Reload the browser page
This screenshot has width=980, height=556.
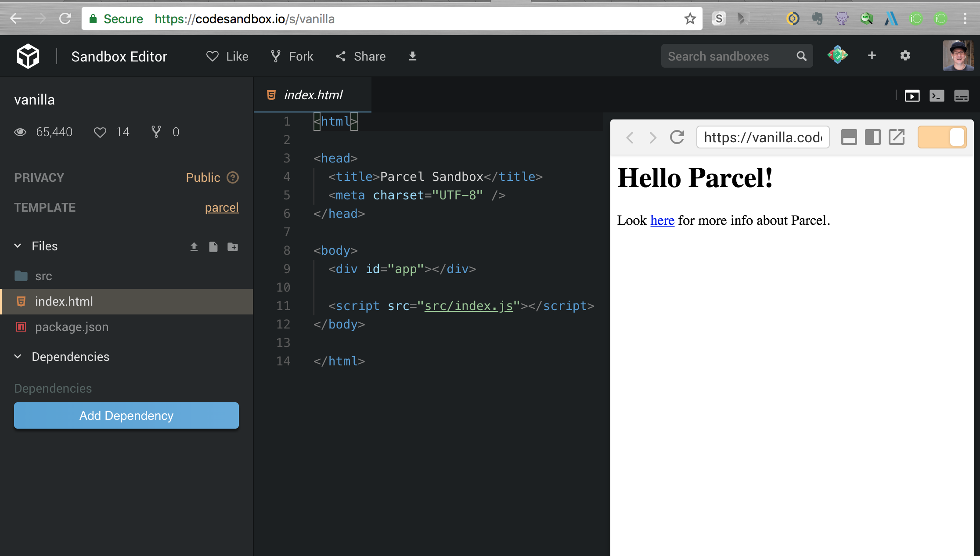65,18
